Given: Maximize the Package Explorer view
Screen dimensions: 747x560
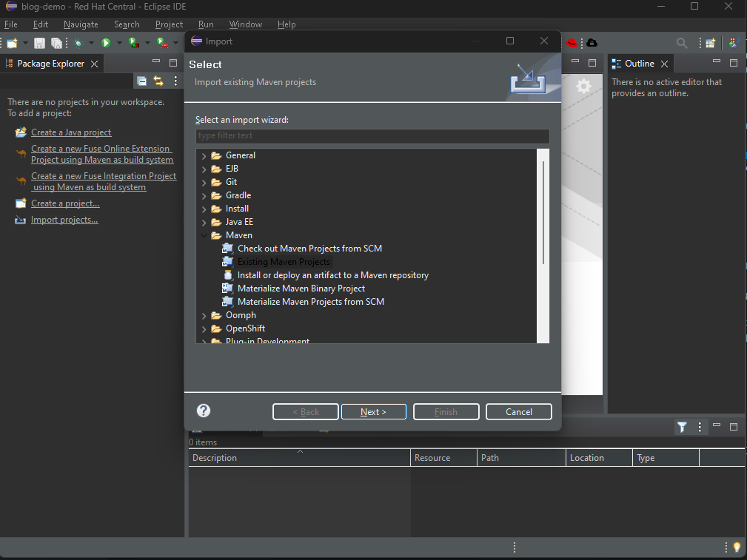Looking at the screenshot, I should (173, 63).
